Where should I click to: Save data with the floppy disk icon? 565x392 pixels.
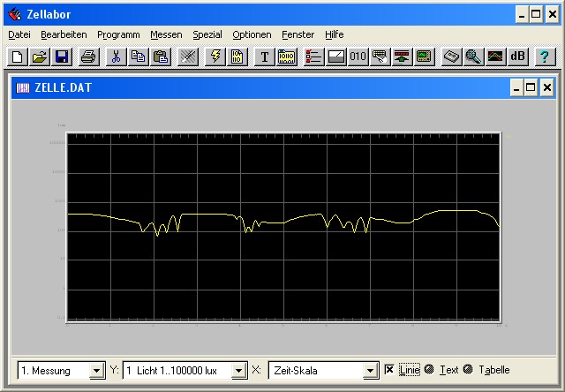pos(62,57)
